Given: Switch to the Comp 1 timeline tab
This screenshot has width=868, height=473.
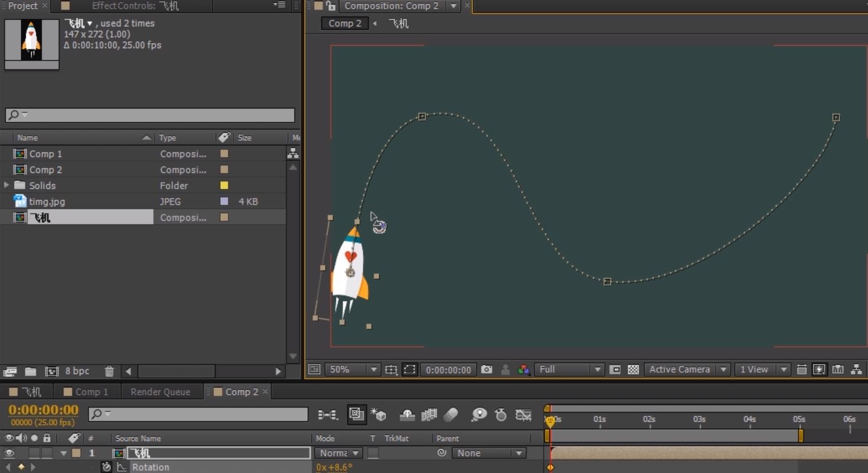Looking at the screenshot, I should (x=91, y=392).
